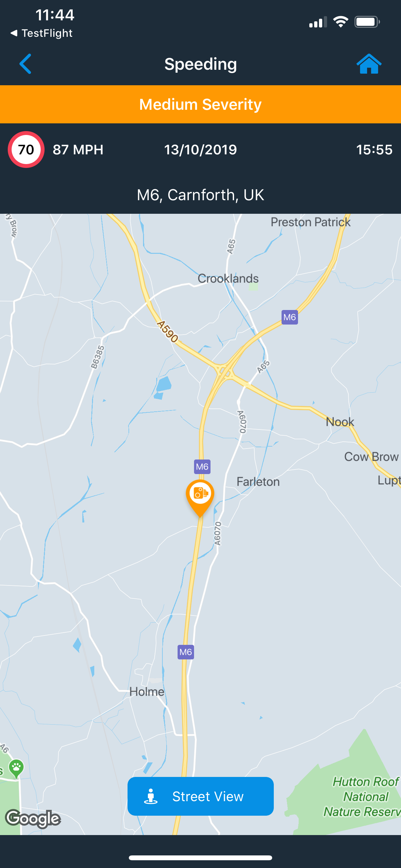Open the home icon in header

[x=369, y=64]
